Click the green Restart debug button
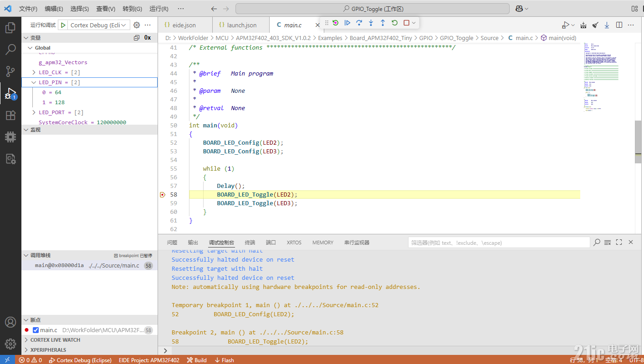Viewport: 644px width, 364px height. [394, 23]
